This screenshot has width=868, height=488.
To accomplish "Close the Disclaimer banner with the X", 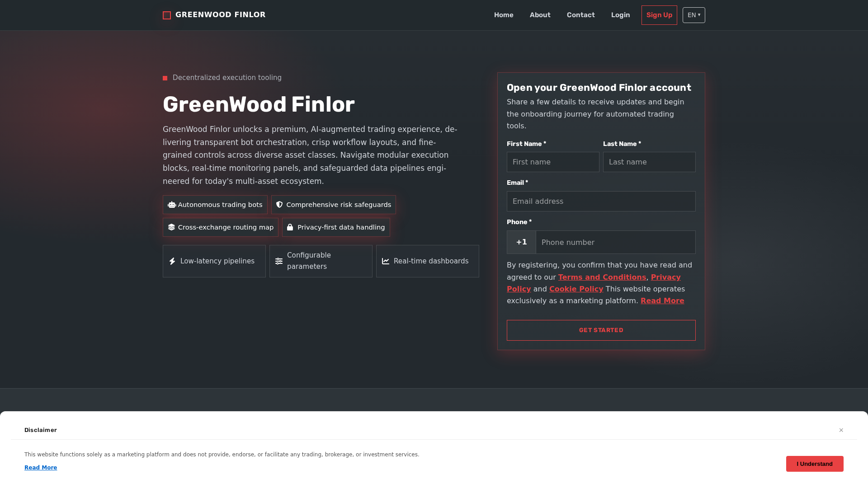I will point(841,430).
